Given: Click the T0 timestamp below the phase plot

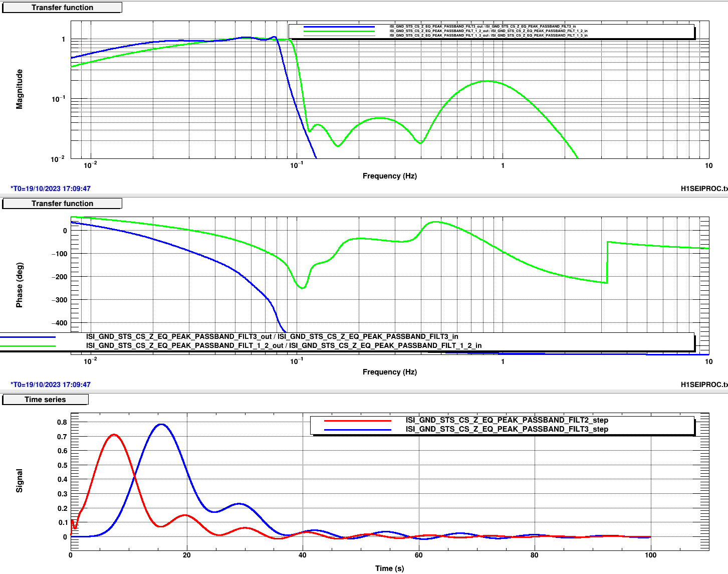Looking at the screenshot, I should pos(51,385).
